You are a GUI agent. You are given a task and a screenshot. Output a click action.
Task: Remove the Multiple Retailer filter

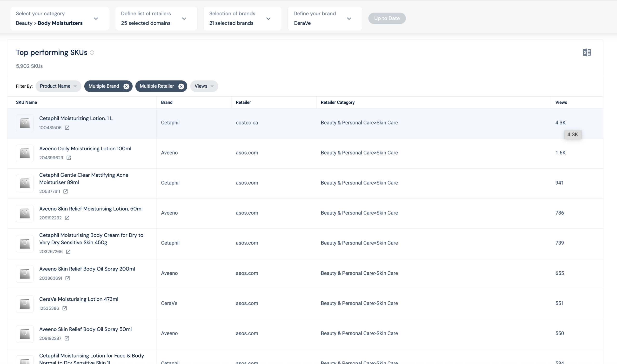[x=181, y=86]
